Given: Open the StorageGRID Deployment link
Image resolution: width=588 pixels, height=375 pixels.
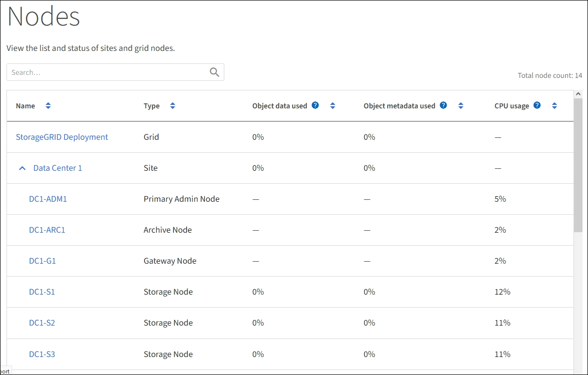Looking at the screenshot, I should (62, 137).
